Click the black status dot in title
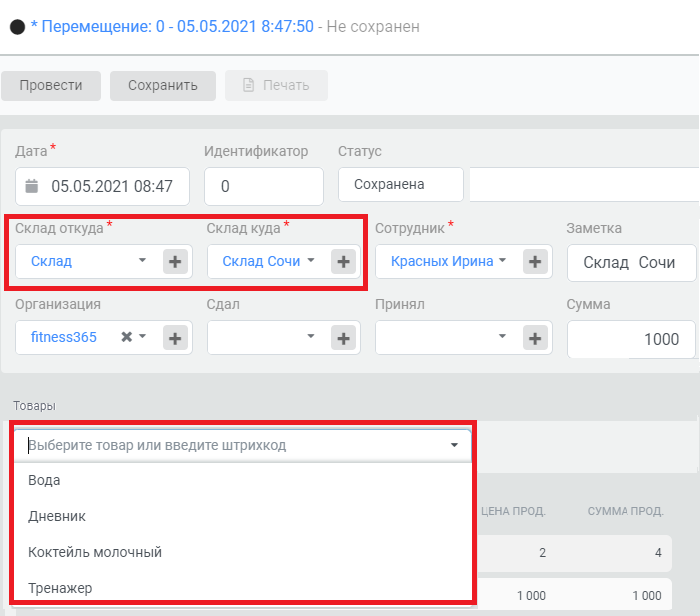The width and height of the screenshot is (700, 616). click(x=17, y=27)
